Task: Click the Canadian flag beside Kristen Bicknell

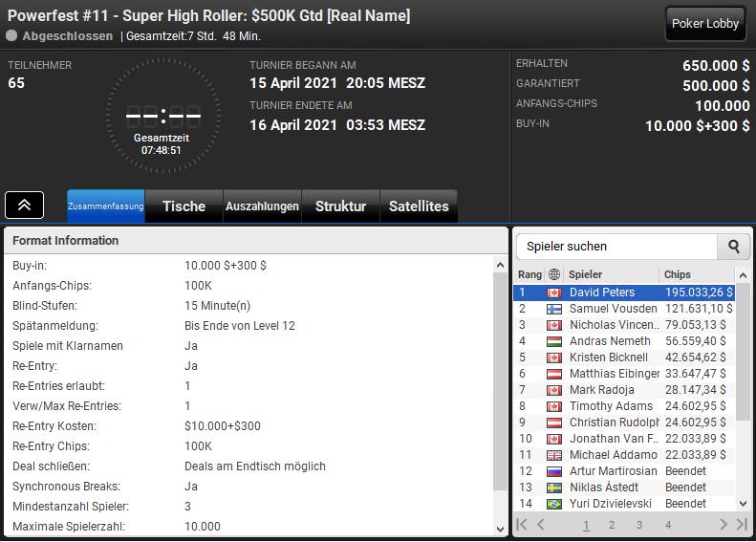Action: (554, 358)
